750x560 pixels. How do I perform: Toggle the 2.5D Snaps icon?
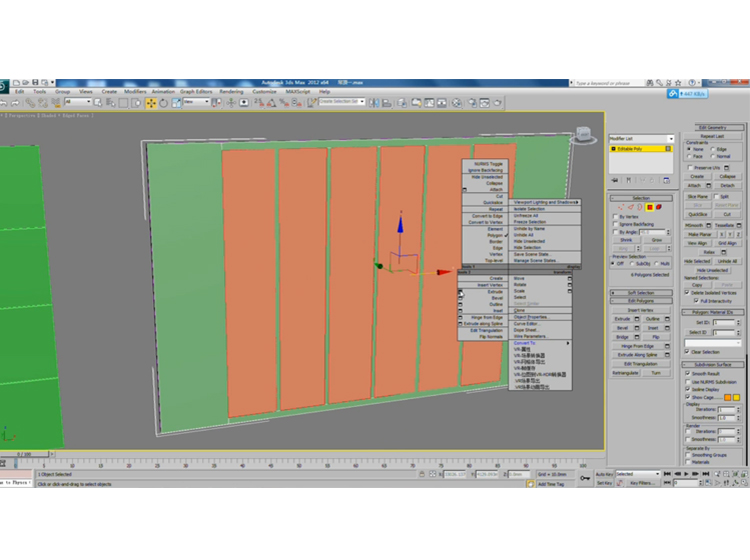coord(259,103)
